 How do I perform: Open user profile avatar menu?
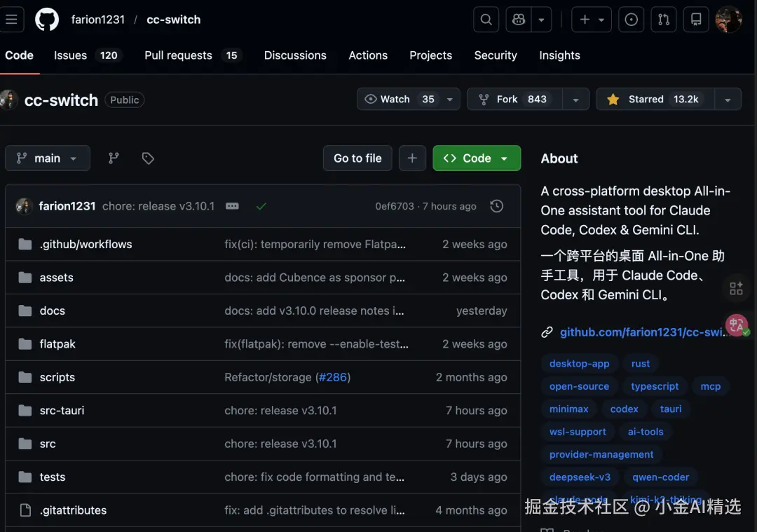[x=728, y=20]
